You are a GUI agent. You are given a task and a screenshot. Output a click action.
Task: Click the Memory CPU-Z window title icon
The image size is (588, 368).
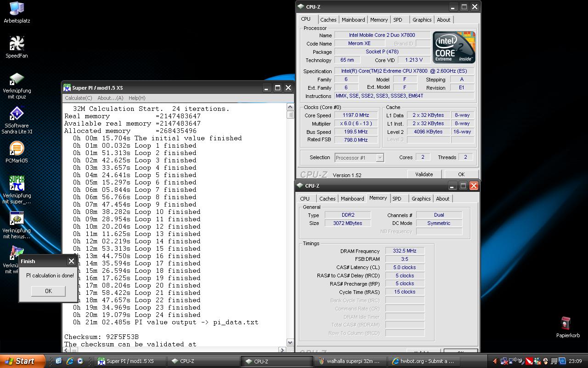[301, 186]
